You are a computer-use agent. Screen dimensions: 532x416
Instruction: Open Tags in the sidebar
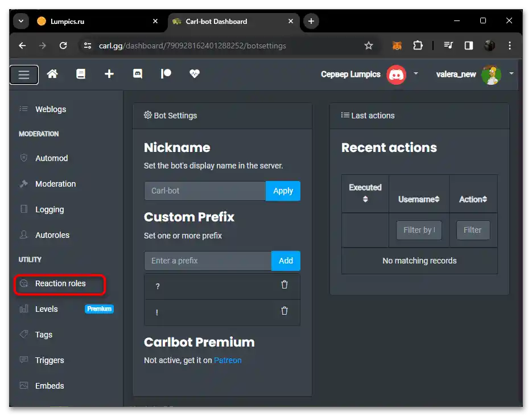[44, 335]
